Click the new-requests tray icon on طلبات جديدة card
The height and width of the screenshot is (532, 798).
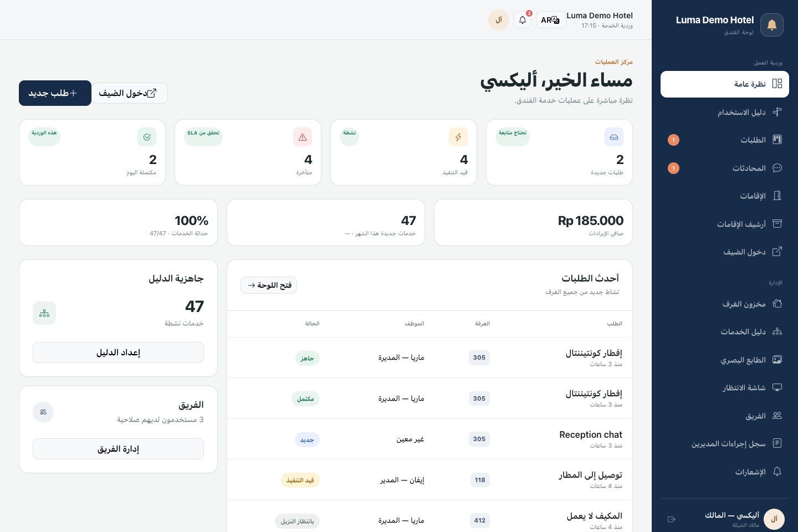click(614, 137)
